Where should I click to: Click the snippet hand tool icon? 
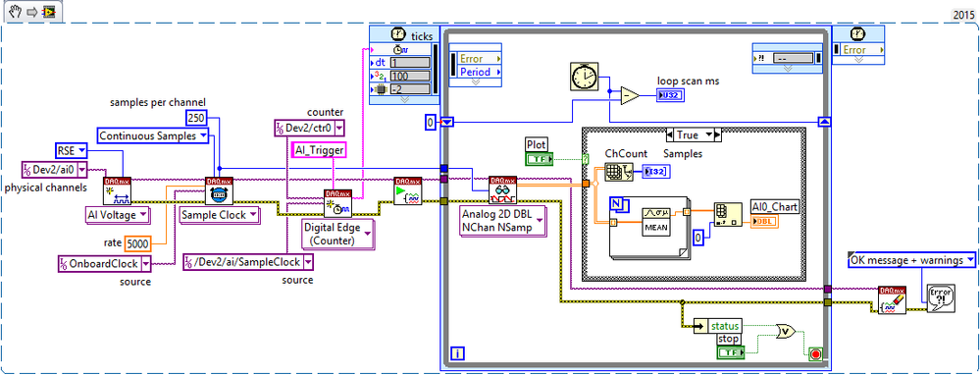[16, 12]
